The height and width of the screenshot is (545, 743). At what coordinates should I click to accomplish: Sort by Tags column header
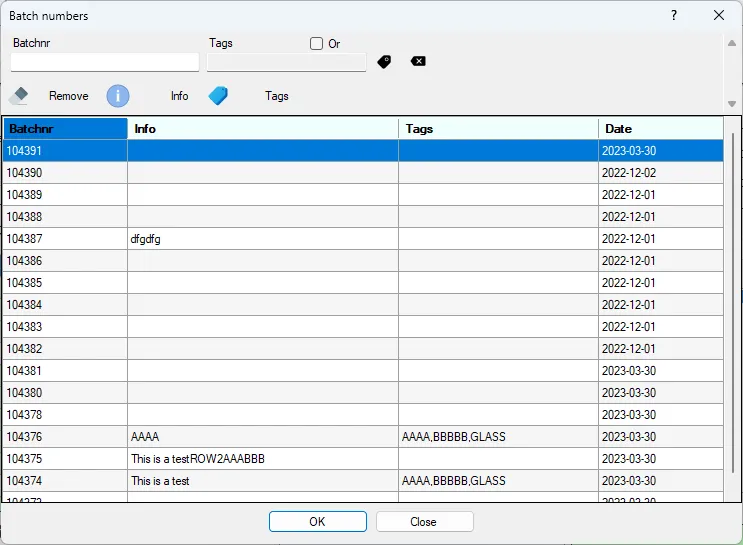coord(498,128)
